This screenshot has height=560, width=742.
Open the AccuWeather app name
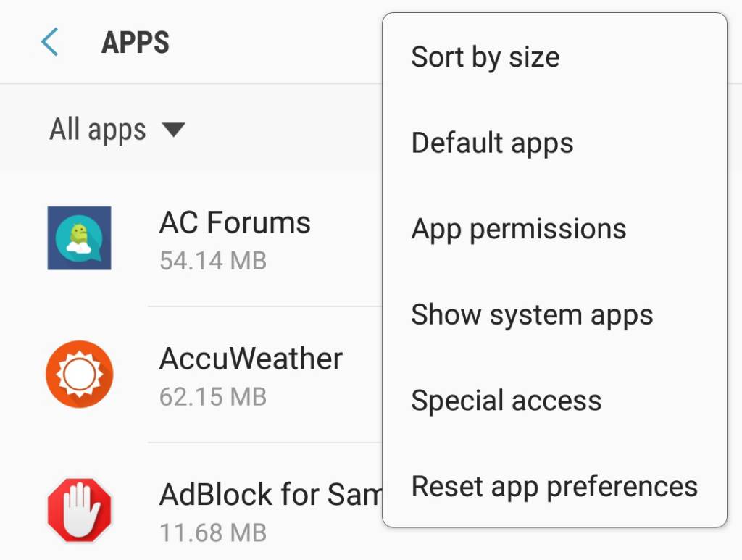[251, 358]
